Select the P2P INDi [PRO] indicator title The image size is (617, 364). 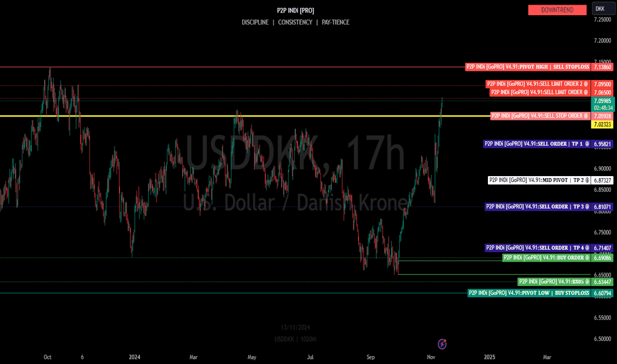click(x=295, y=11)
